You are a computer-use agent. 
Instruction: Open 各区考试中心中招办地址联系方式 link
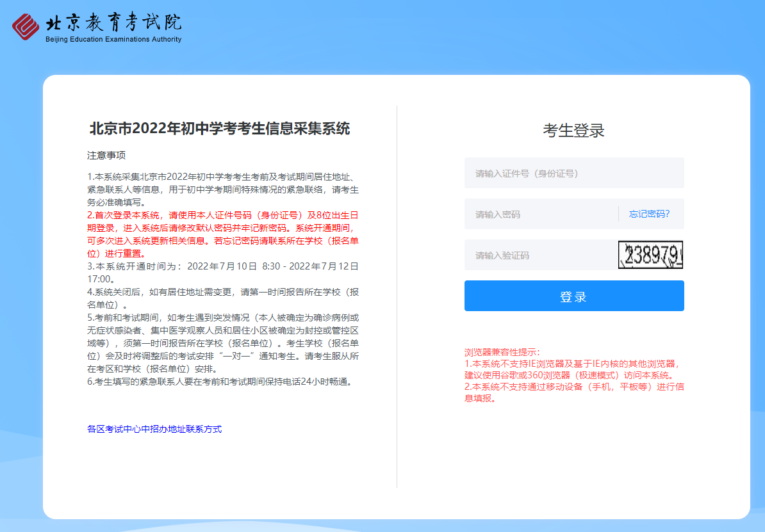tap(154, 429)
